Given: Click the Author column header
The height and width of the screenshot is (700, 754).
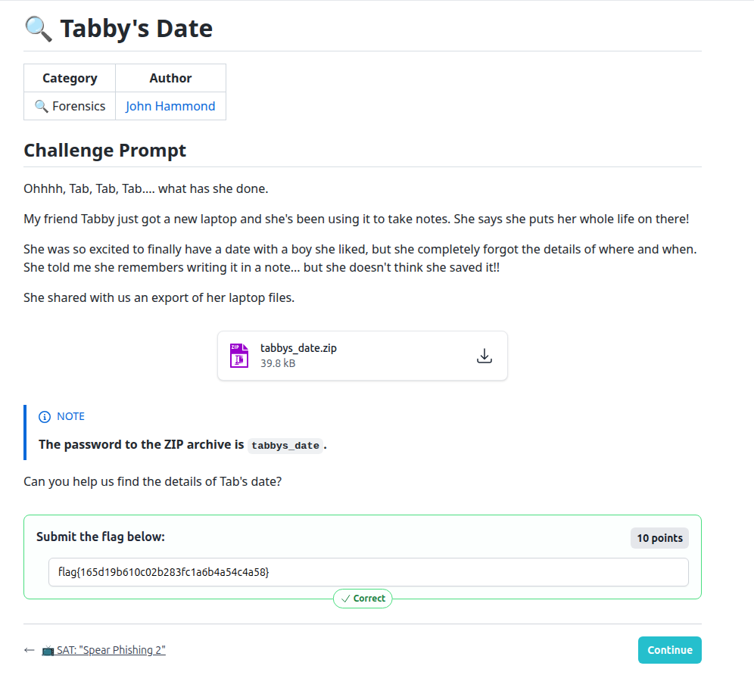Looking at the screenshot, I should (170, 78).
